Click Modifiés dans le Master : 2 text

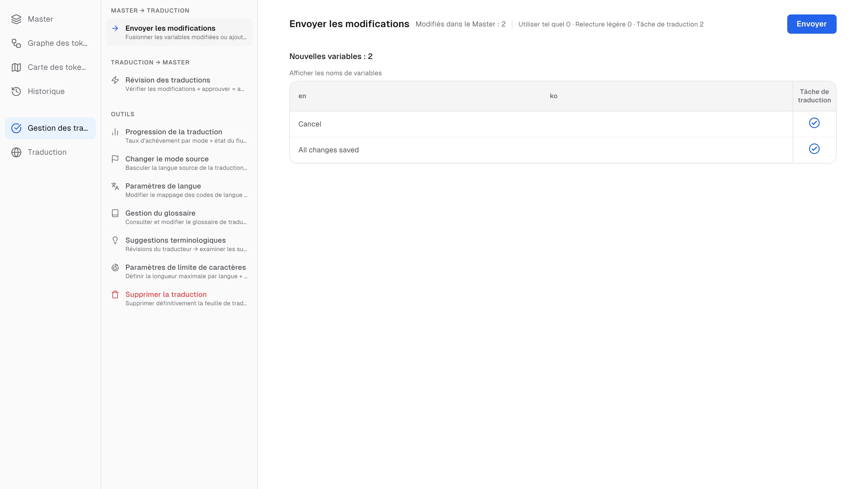point(460,24)
